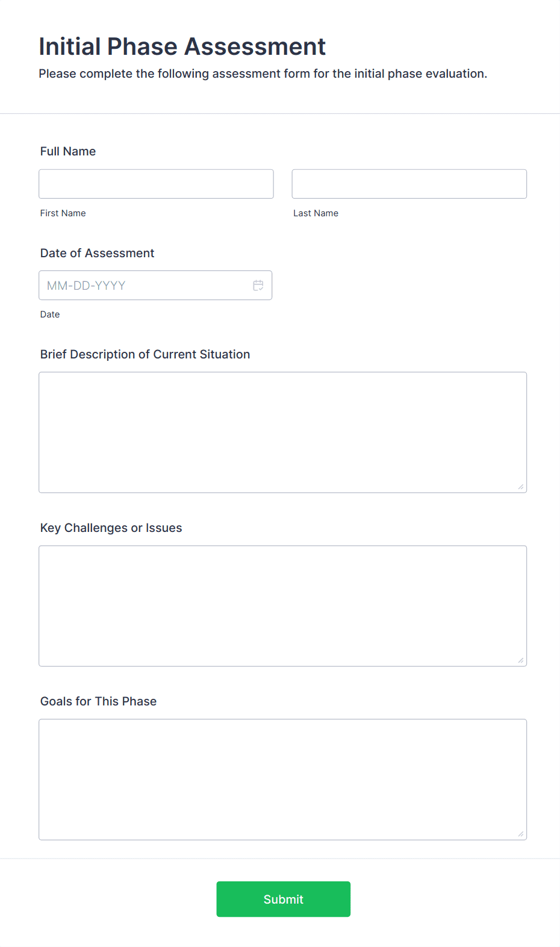Click the Last Name sublabel text
560x947 pixels.
[316, 213]
